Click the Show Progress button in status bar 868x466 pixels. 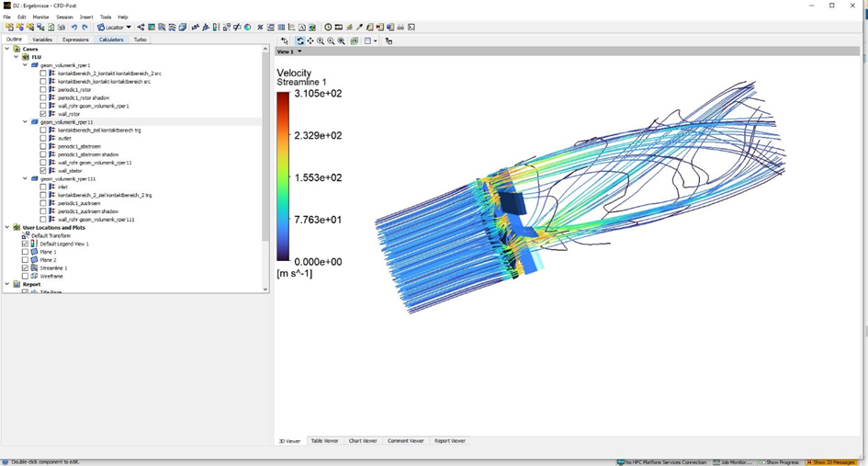click(x=781, y=462)
